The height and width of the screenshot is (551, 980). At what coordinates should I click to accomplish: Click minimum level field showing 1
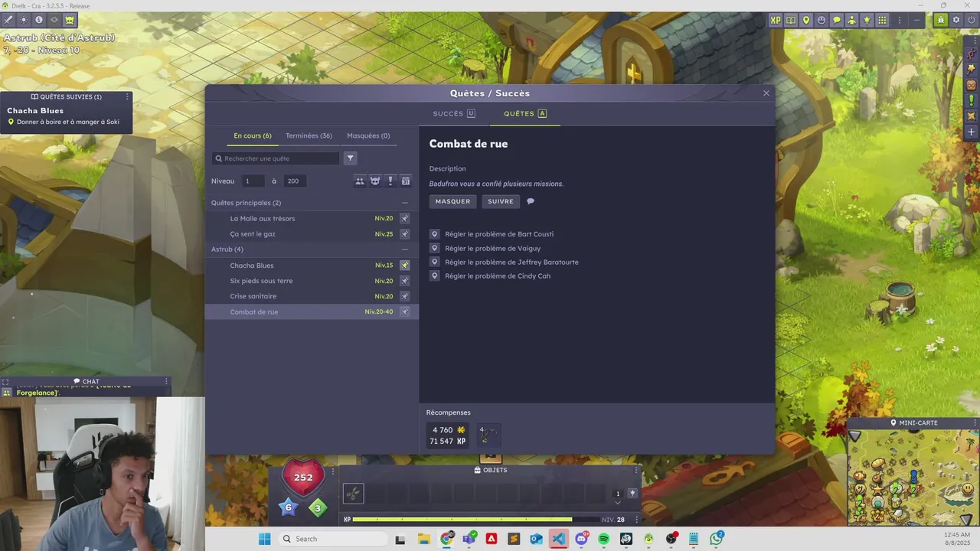pos(253,181)
